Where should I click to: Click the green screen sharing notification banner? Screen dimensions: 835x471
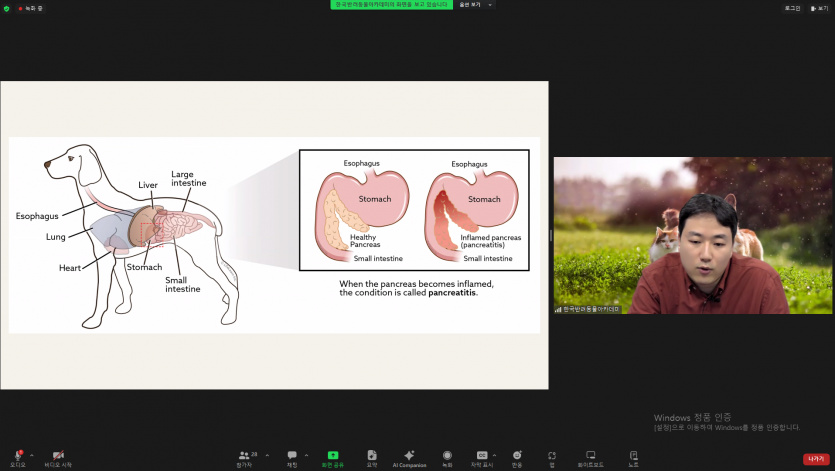click(x=391, y=5)
